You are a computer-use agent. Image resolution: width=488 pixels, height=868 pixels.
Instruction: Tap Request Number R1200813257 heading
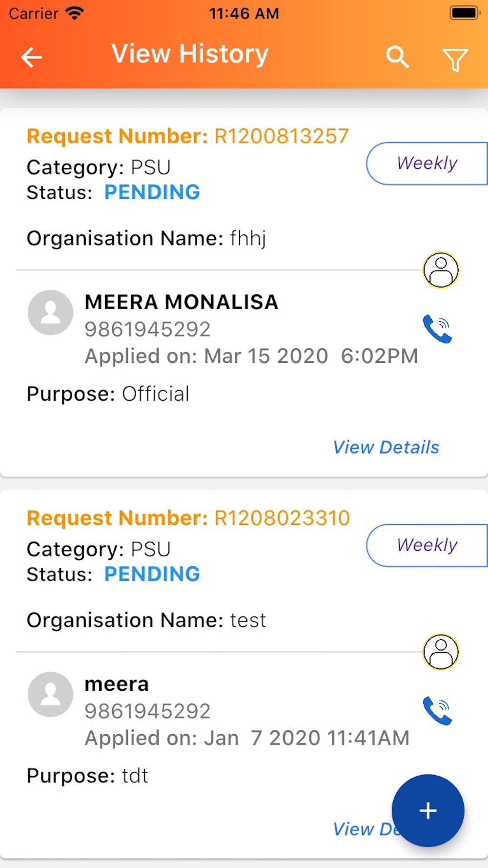tap(188, 136)
